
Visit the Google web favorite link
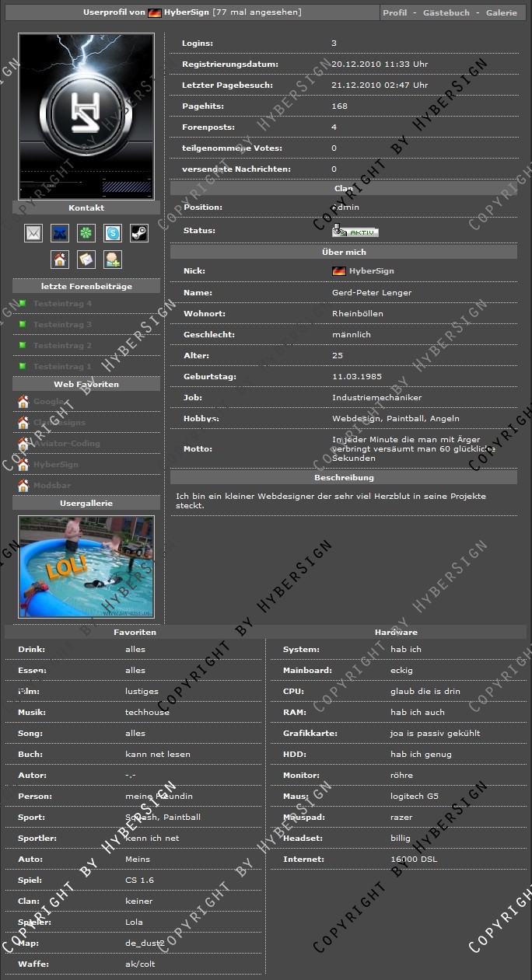click(49, 402)
